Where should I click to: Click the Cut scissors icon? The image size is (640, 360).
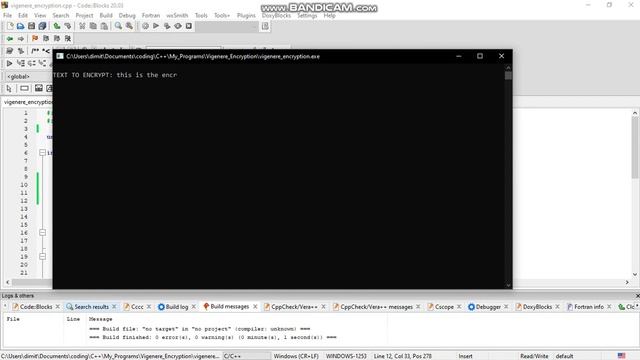point(82,26)
